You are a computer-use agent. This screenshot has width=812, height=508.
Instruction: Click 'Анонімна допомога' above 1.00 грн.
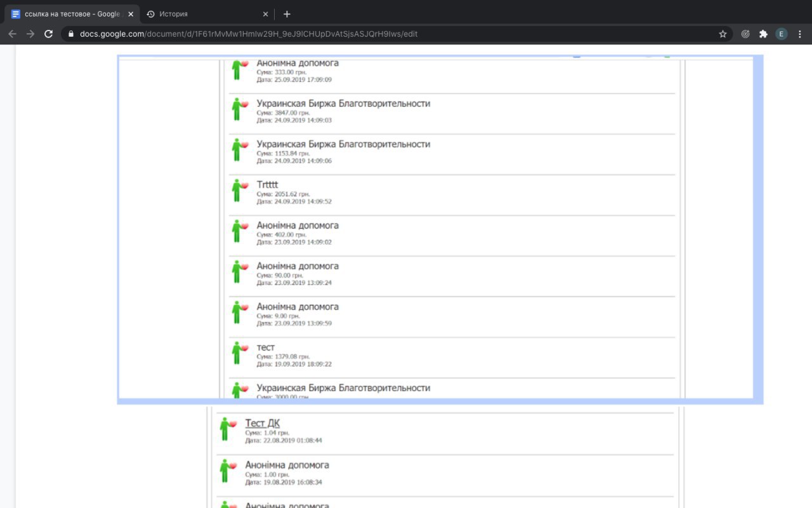pos(287,465)
